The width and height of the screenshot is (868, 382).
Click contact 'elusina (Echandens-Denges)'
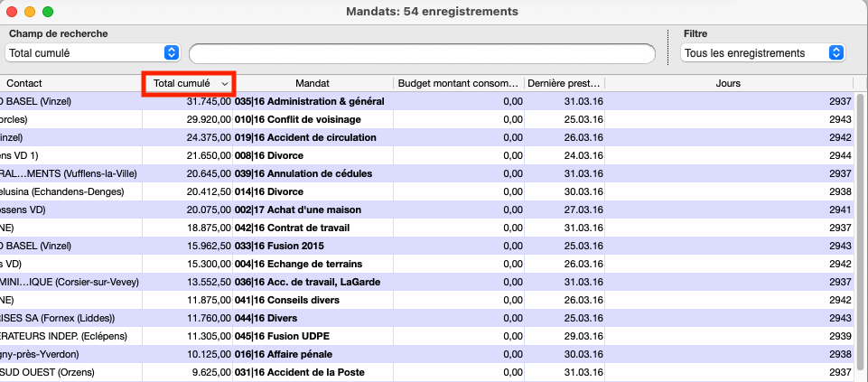click(x=62, y=191)
